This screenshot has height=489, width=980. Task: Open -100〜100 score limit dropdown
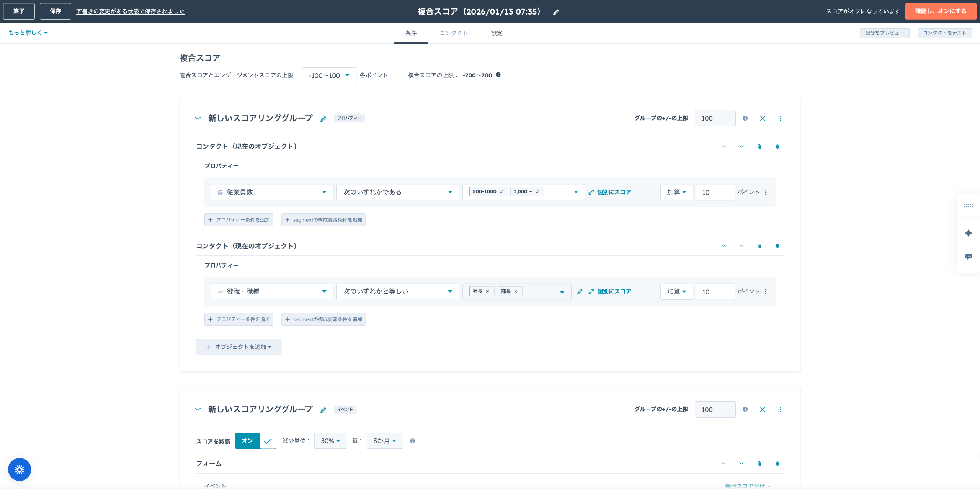(329, 75)
